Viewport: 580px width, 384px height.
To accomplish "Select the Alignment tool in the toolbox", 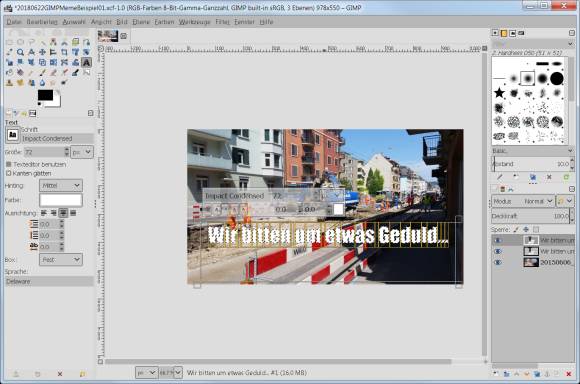I will 53,52.
